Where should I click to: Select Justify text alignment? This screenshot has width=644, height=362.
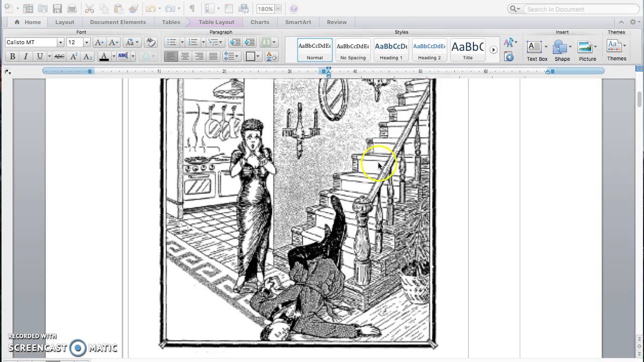213,56
